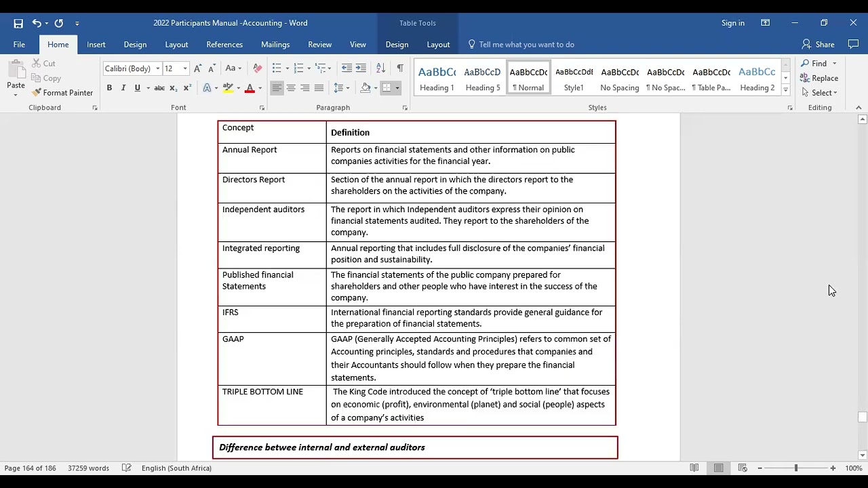This screenshot has width=868, height=488.
Task: Apply the Heading 2 style
Action: pyautogui.click(x=757, y=79)
